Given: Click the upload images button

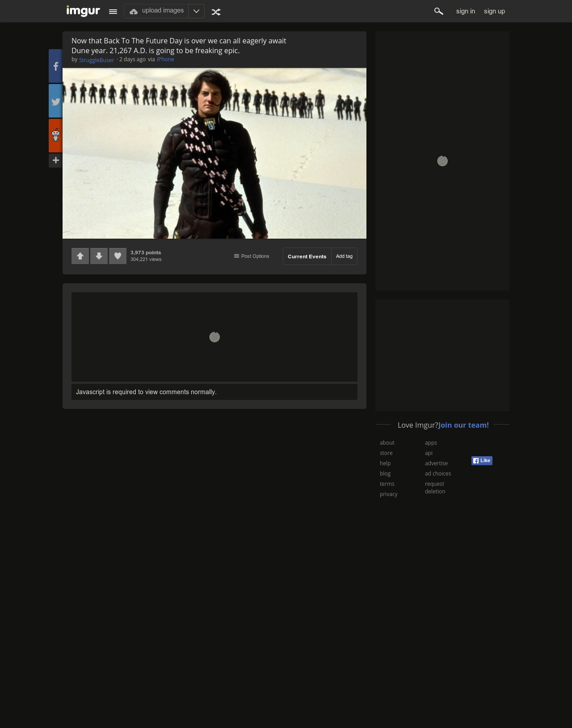Looking at the screenshot, I should [x=156, y=11].
